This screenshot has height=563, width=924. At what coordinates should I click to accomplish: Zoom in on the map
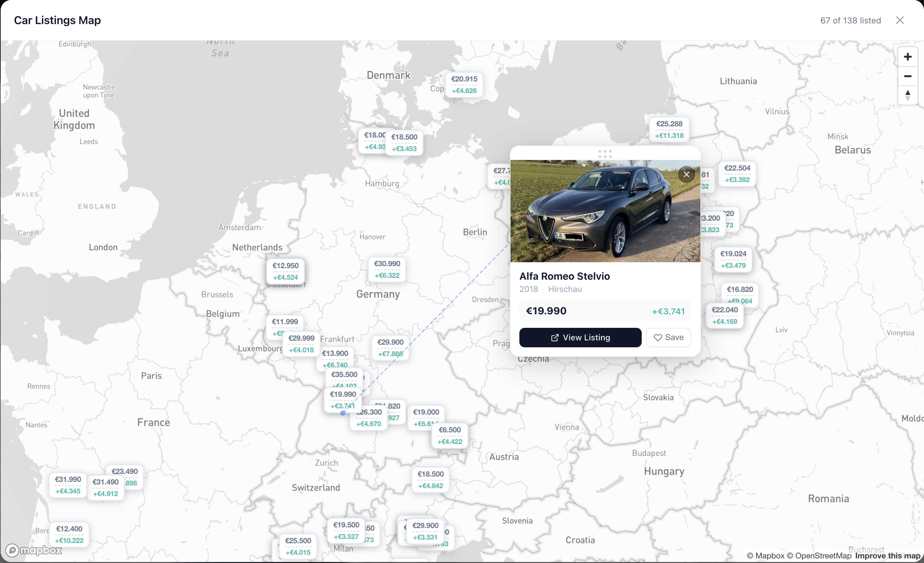908,57
